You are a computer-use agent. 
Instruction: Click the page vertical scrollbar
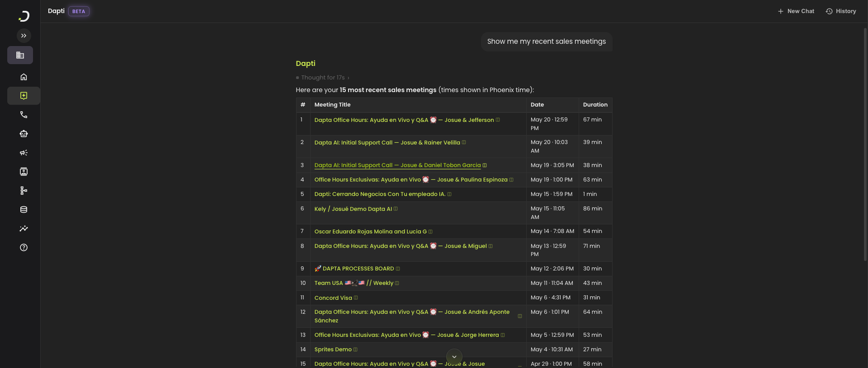click(x=865, y=145)
